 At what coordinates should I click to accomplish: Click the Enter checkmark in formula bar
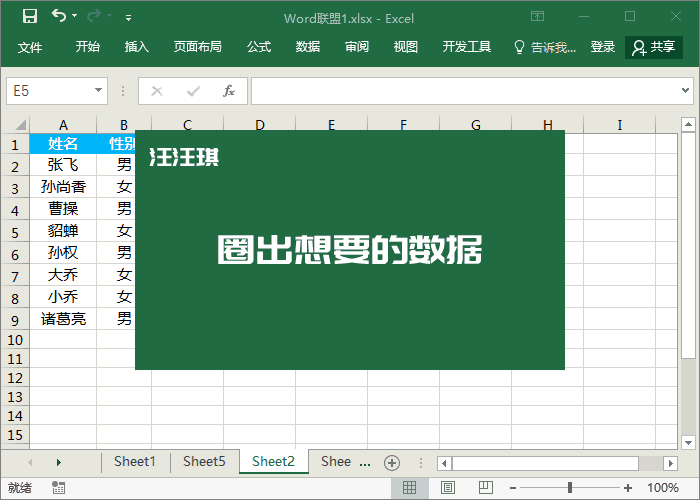pyautogui.click(x=193, y=92)
